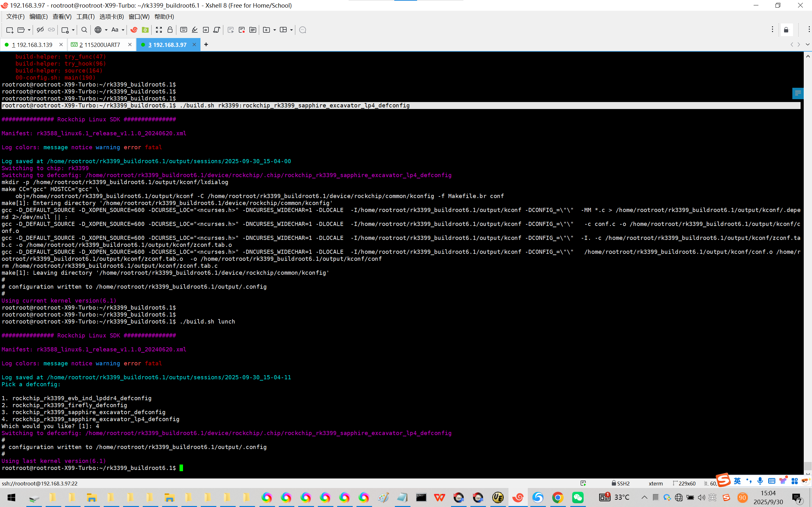Switch to the 115200UART7 tab

tap(100, 45)
